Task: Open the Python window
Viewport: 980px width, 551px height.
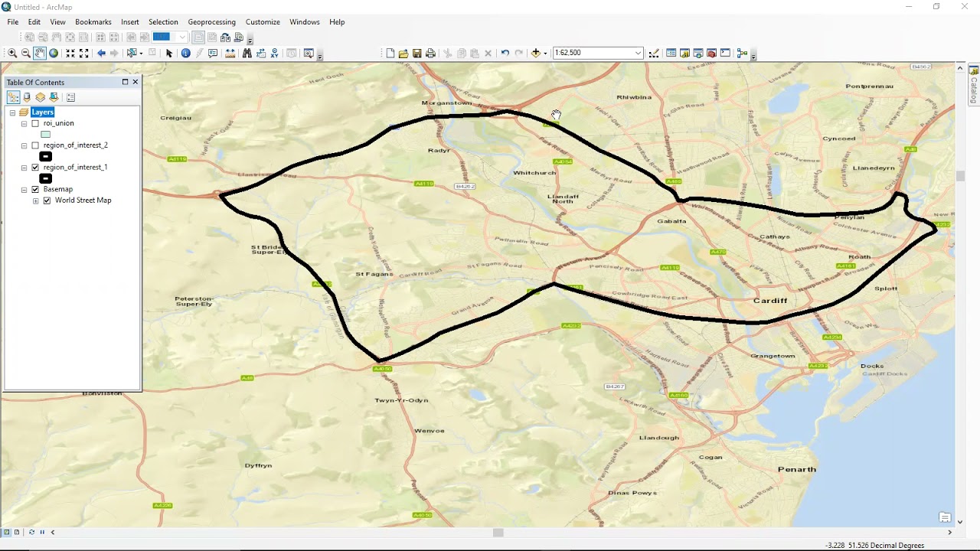Action: (726, 53)
